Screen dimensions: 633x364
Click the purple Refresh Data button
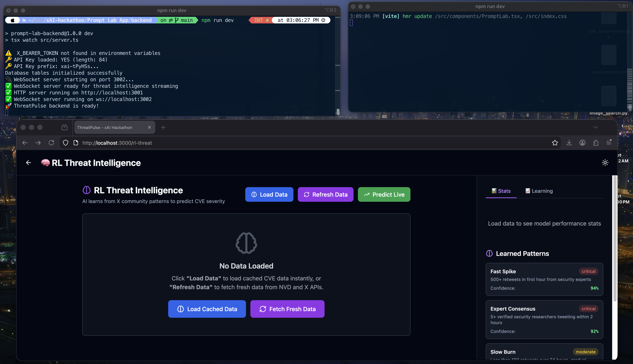coord(325,194)
